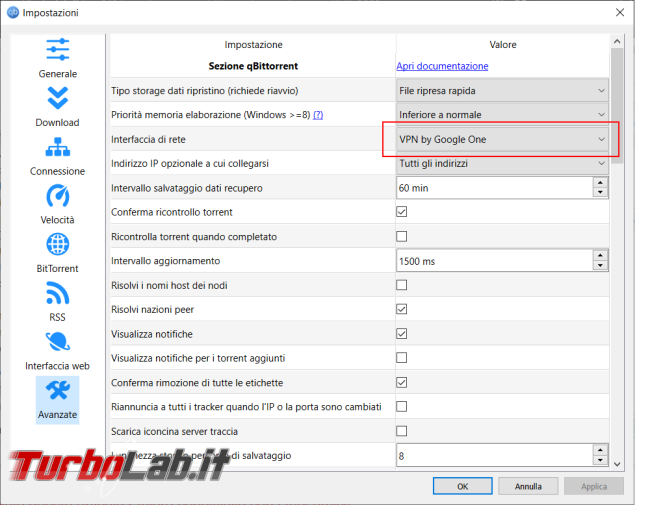This screenshot has height=505, width=650.
Task: Click the greyed Applica button
Action: point(594,486)
